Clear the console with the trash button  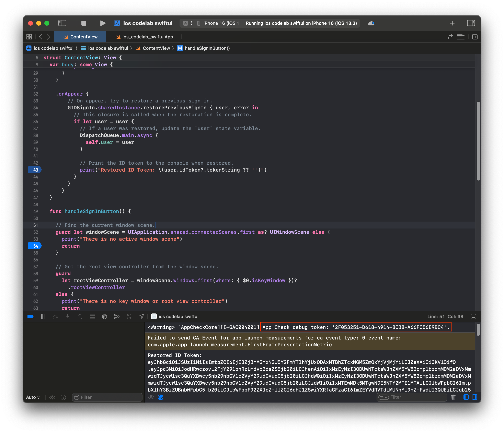(x=453, y=397)
